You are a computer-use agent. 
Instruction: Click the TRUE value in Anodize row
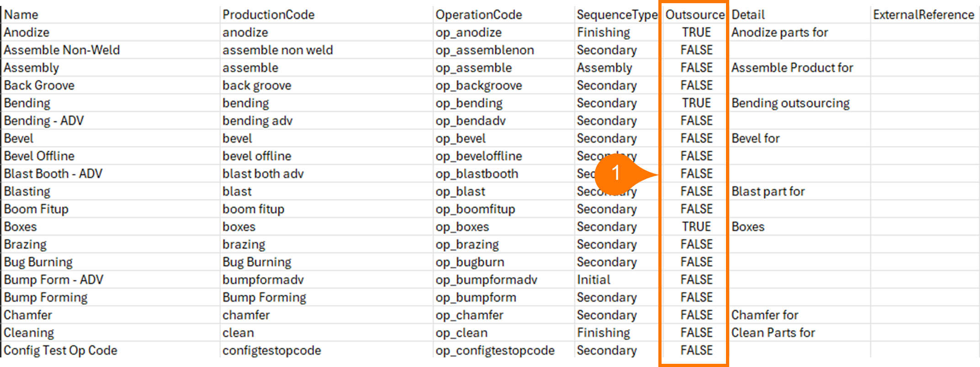(x=696, y=32)
